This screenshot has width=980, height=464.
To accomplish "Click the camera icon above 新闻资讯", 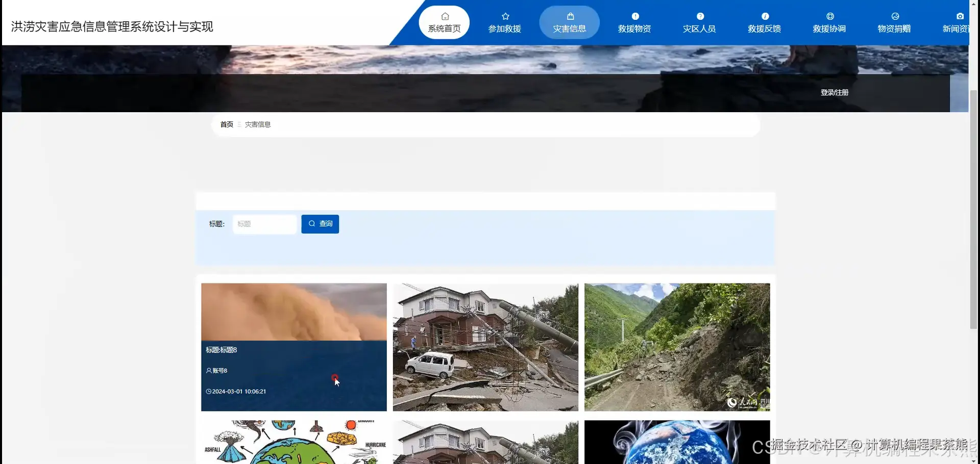I will (960, 16).
